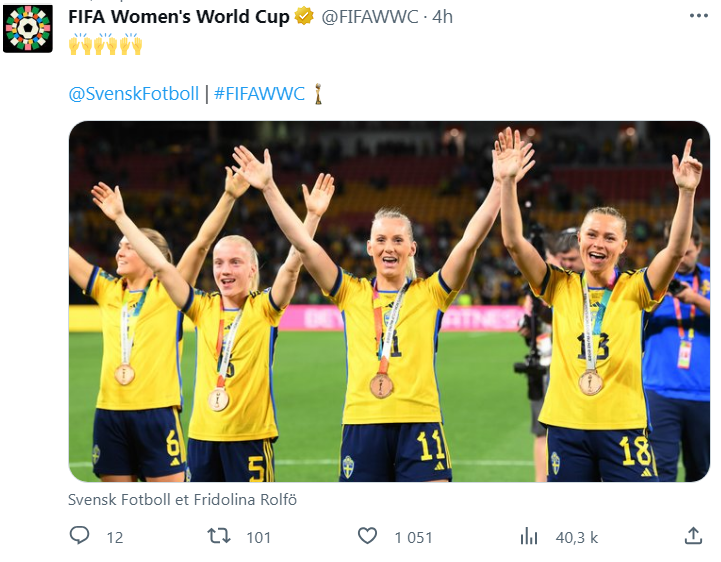Open the FIFA Women's World Cup account name
This screenshot has height=562, width=721.
(x=179, y=17)
